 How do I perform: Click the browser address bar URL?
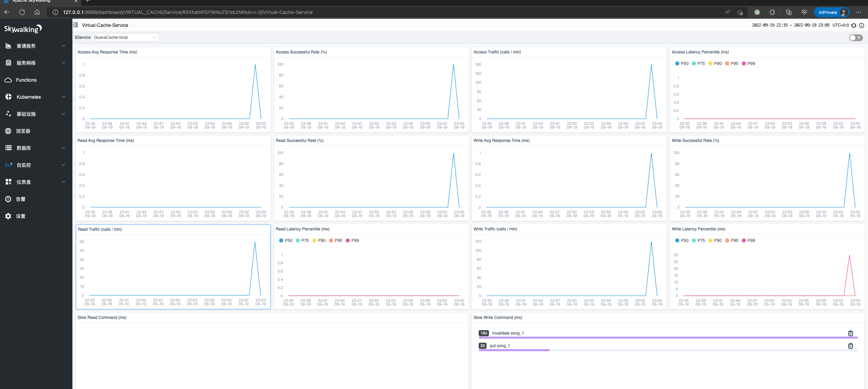pyautogui.click(x=188, y=12)
